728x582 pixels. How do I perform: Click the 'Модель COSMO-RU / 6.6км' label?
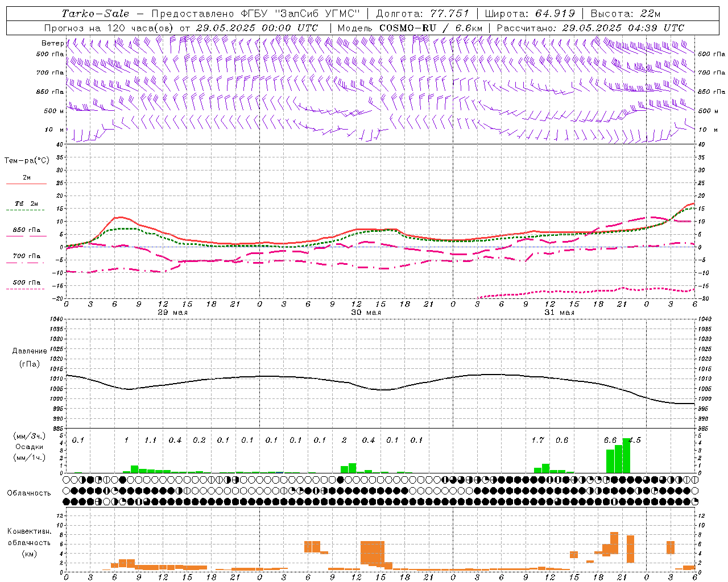[x=409, y=28]
